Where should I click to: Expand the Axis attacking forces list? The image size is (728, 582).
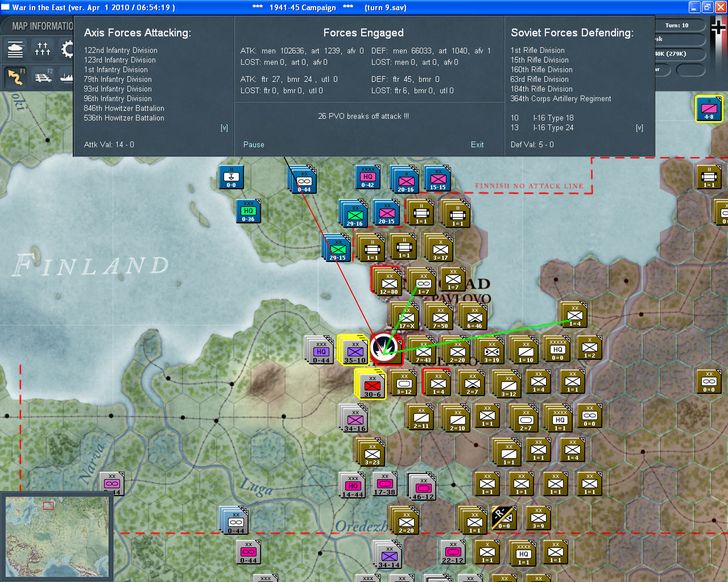(x=224, y=128)
